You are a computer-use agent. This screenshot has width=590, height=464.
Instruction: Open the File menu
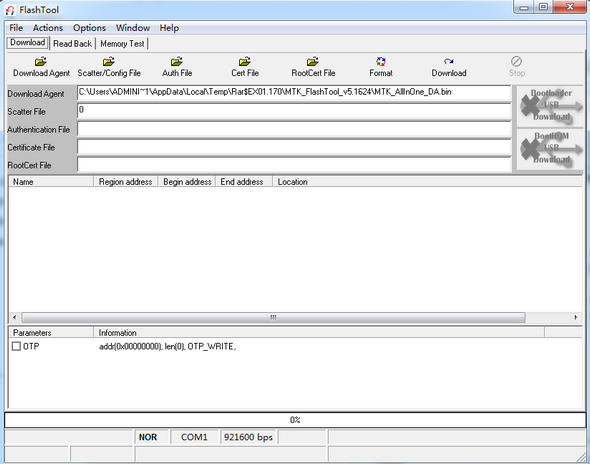coord(16,28)
